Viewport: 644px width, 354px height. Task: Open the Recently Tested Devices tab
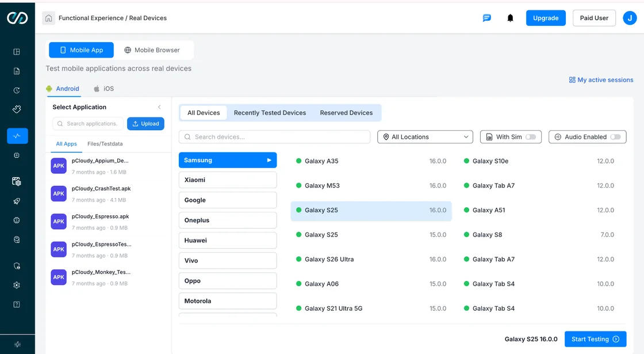270,113
